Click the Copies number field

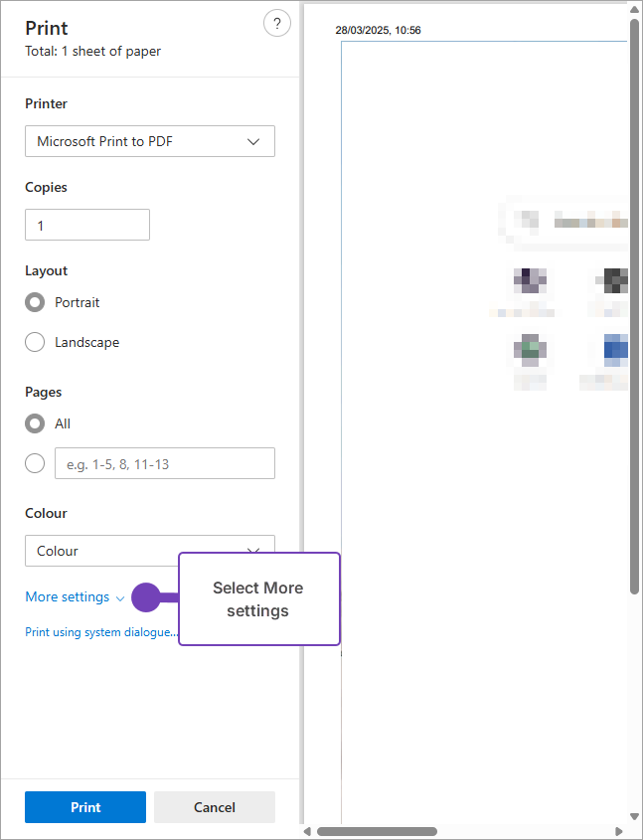(87, 225)
